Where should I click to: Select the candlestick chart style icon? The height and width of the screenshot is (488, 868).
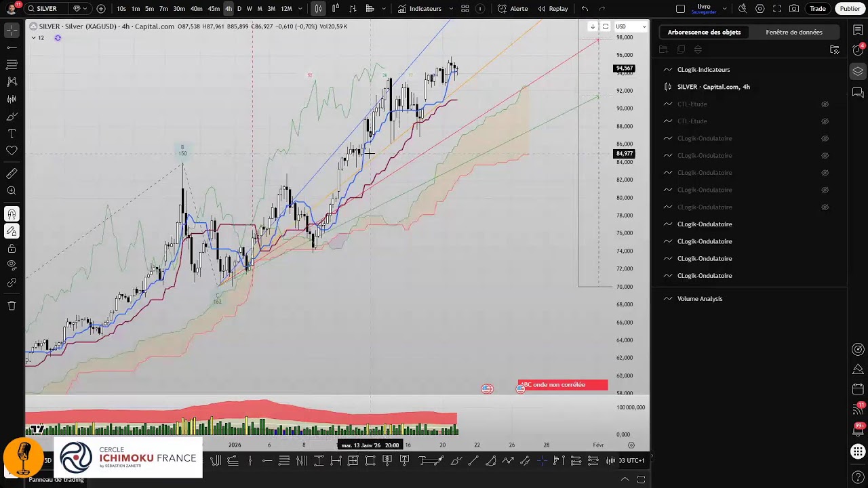(317, 9)
